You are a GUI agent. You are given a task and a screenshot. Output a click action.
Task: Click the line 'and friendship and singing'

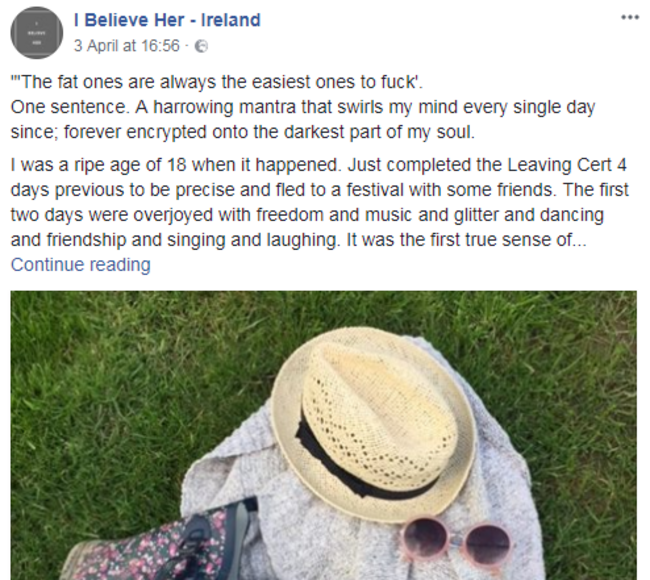click(298, 240)
